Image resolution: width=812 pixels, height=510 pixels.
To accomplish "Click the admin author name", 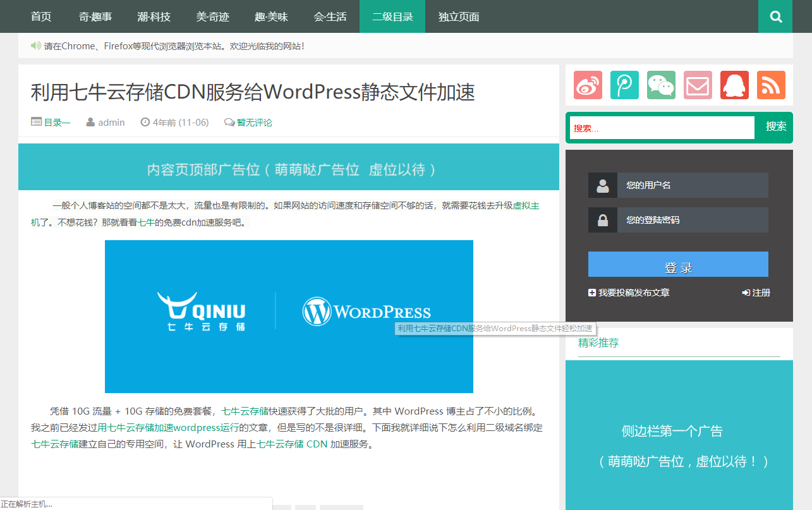I will [x=111, y=123].
